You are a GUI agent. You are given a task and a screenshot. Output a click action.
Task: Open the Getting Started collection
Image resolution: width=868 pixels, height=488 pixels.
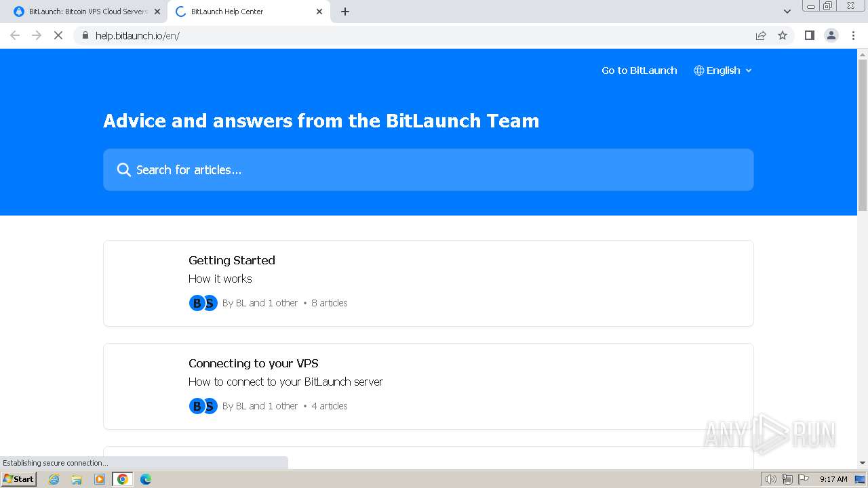click(x=429, y=283)
